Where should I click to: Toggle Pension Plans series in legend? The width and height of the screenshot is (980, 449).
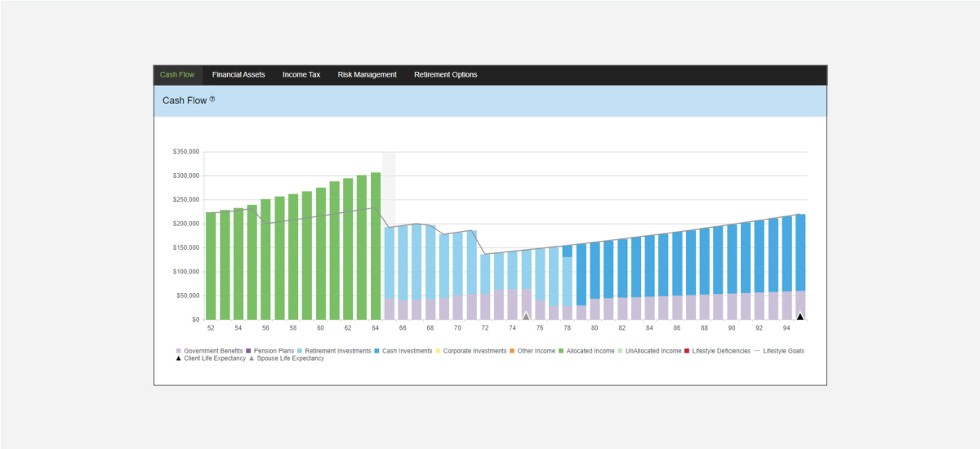tap(274, 351)
